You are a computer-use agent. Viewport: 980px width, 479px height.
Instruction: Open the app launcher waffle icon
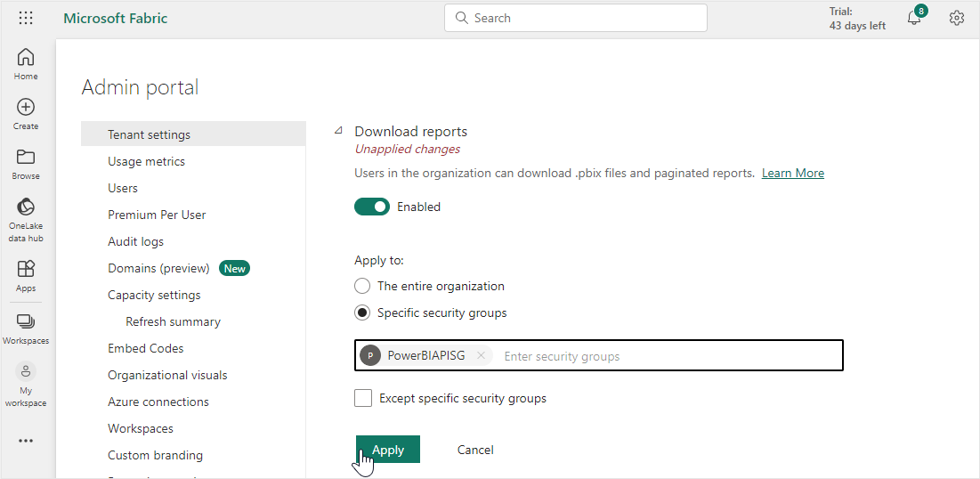coord(26,19)
